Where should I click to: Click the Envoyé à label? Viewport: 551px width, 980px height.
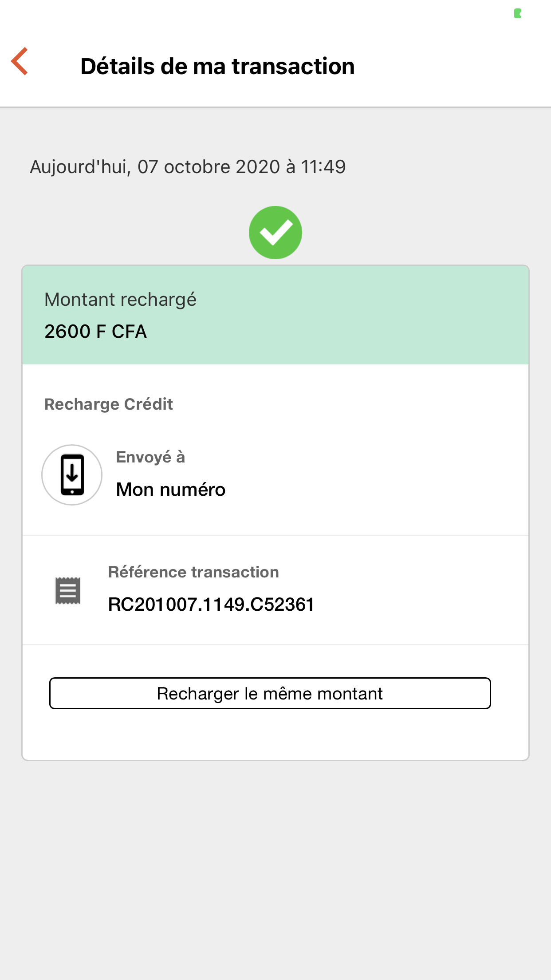pyautogui.click(x=150, y=457)
